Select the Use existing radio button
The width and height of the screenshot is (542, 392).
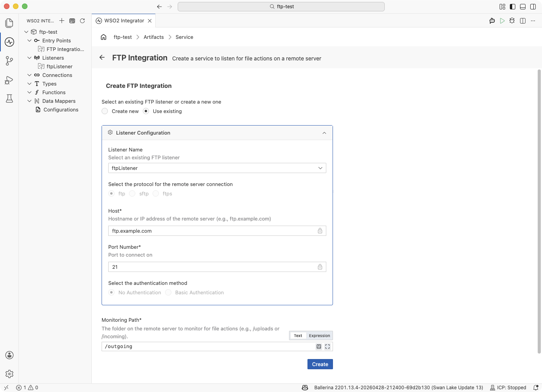[x=146, y=111]
